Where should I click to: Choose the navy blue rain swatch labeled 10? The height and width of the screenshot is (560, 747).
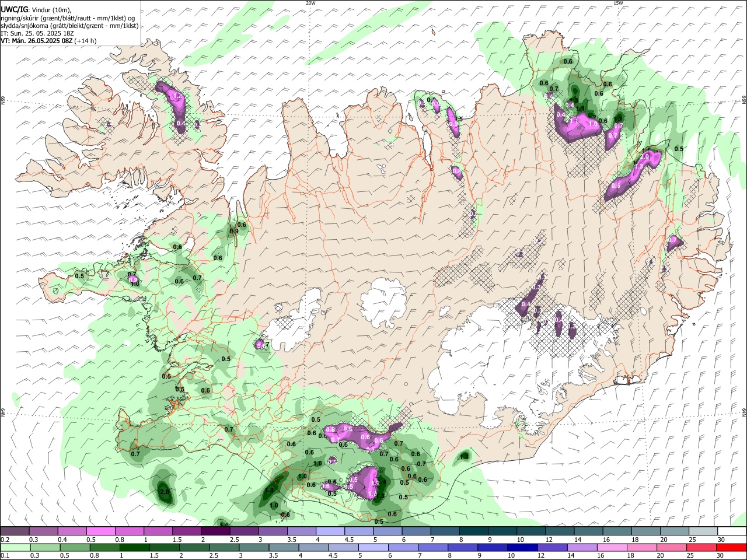[x=522, y=547]
